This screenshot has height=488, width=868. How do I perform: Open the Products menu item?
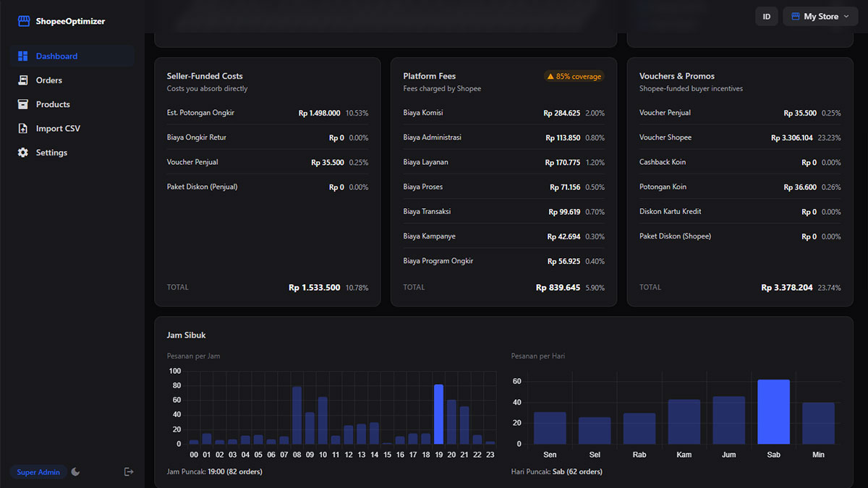pyautogui.click(x=72, y=104)
